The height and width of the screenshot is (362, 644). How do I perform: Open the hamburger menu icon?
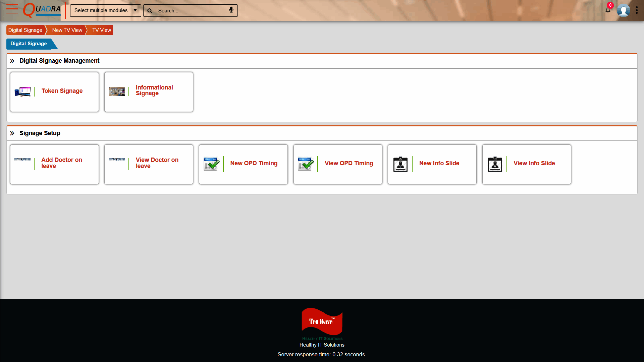(12, 9)
